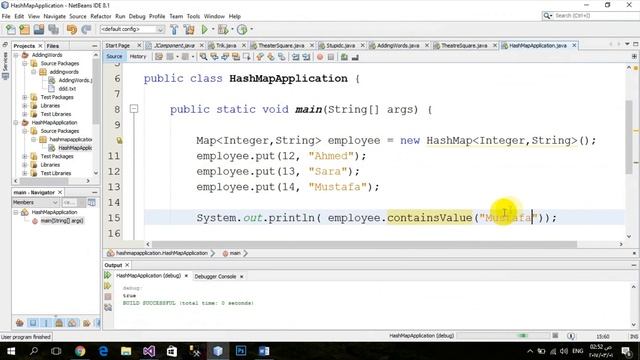The image size is (640, 360).
Task: Click the Save All toolbar icon
Action: 53,29
